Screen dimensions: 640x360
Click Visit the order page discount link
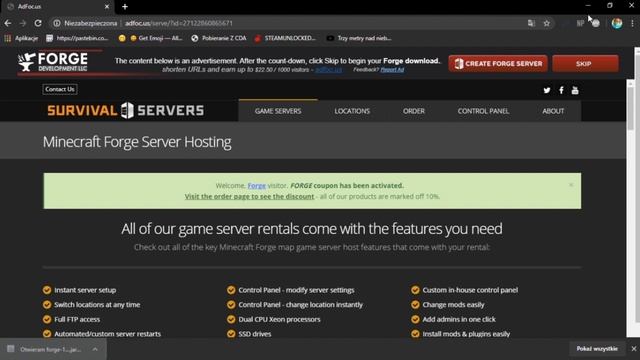[249, 196]
